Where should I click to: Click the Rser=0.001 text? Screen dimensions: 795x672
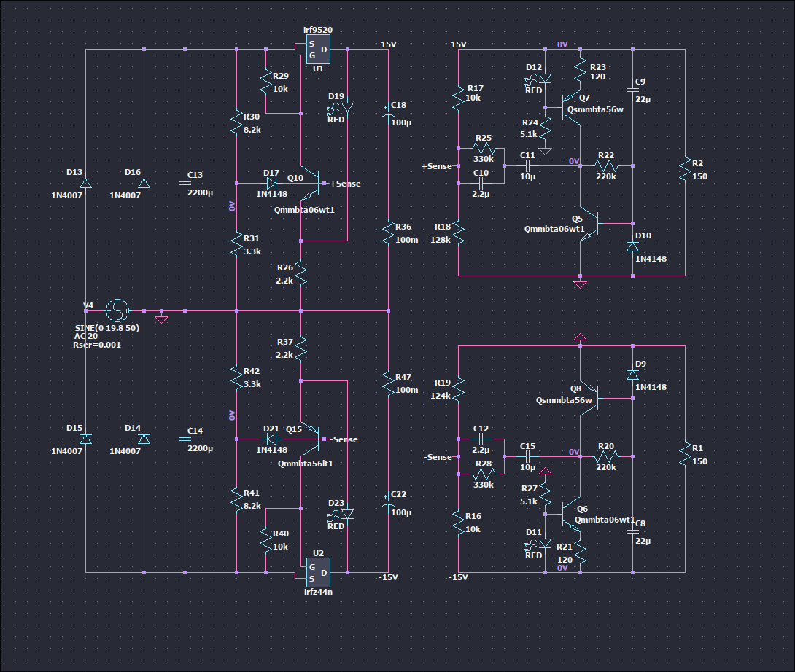97,345
